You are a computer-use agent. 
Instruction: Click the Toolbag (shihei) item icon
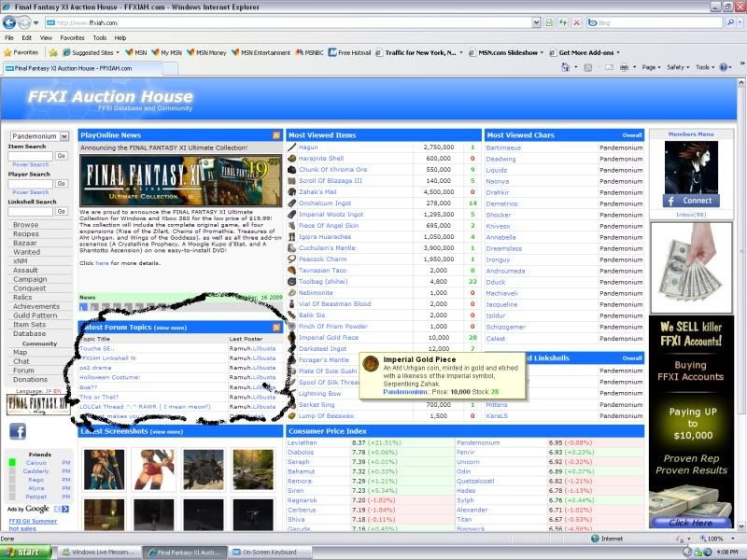pyautogui.click(x=292, y=281)
